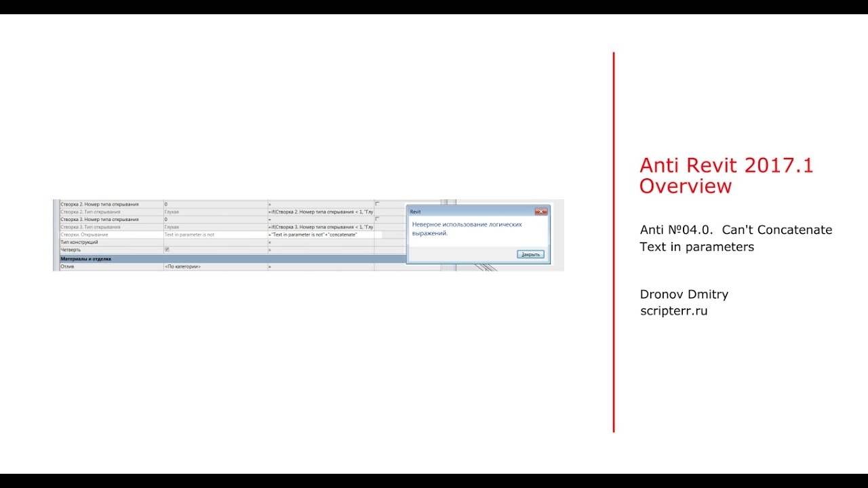Toggle the Четверть checkbox
868x488 pixels.
point(167,250)
